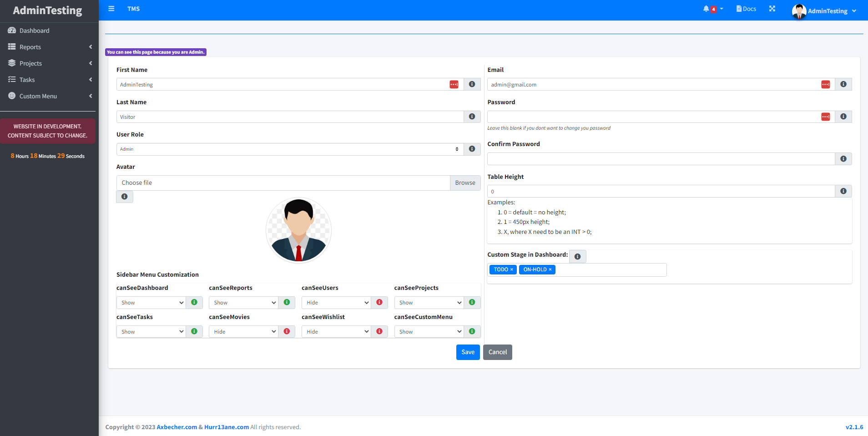Click the fullscreen expand icon

pyautogui.click(x=772, y=9)
